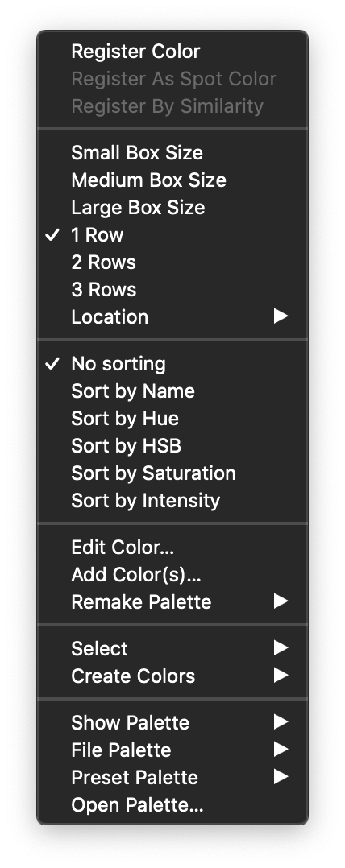
Task: Expand the Remake Palette submenu
Action: click(x=172, y=602)
